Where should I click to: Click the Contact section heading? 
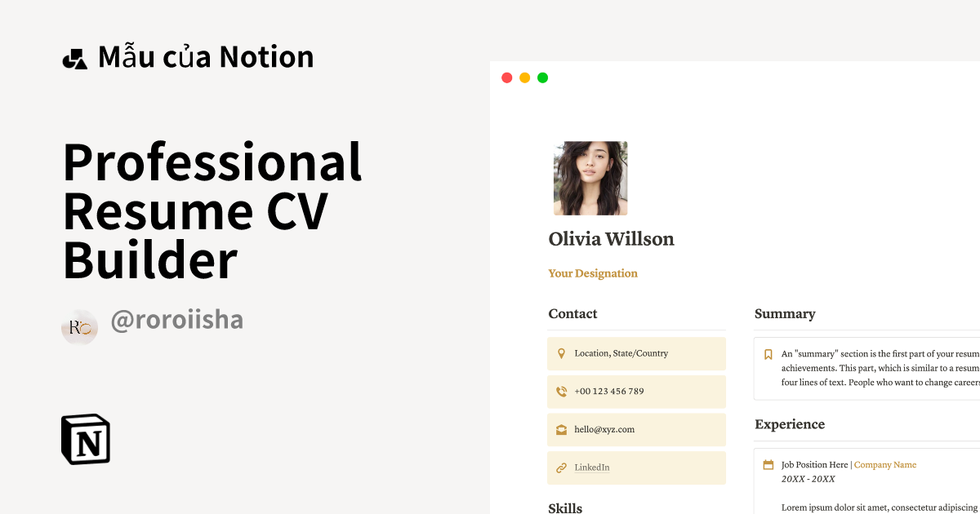point(572,313)
